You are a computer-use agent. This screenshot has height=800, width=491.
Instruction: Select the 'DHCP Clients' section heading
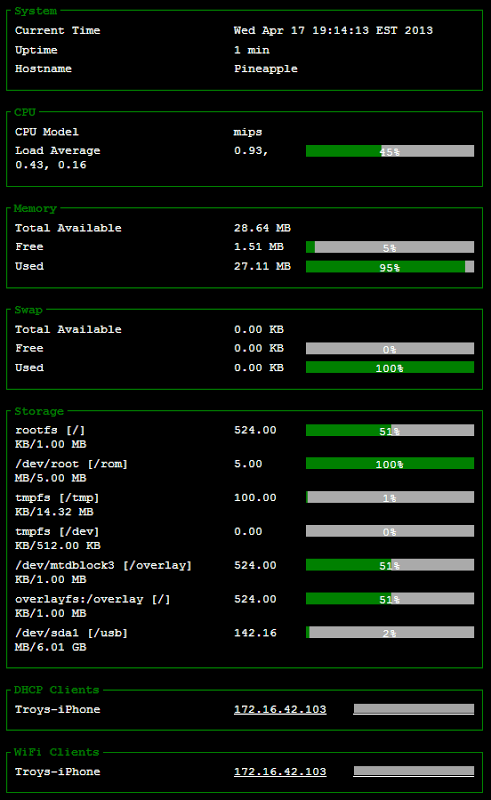pyautogui.click(x=57, y=690)
